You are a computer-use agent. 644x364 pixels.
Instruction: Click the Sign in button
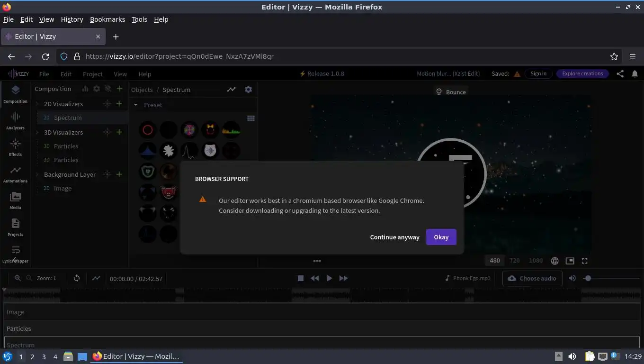538,73
